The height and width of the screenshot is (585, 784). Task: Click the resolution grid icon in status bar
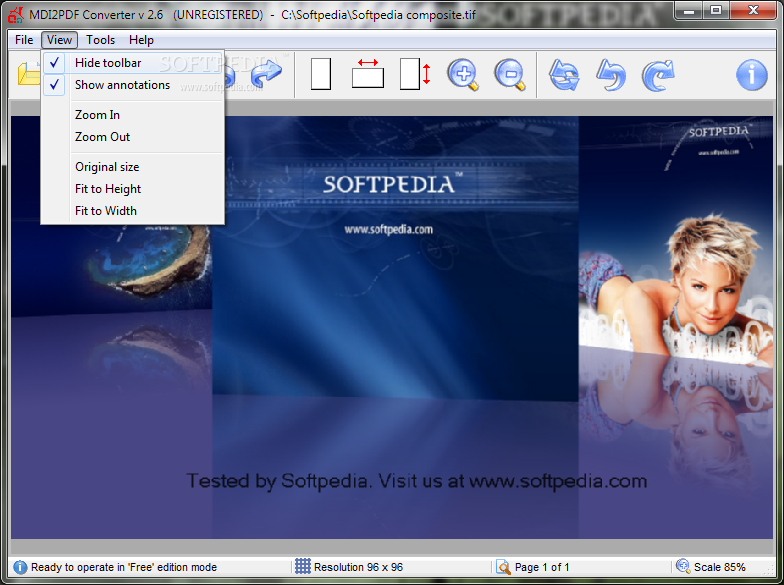[x=302, y=566]
